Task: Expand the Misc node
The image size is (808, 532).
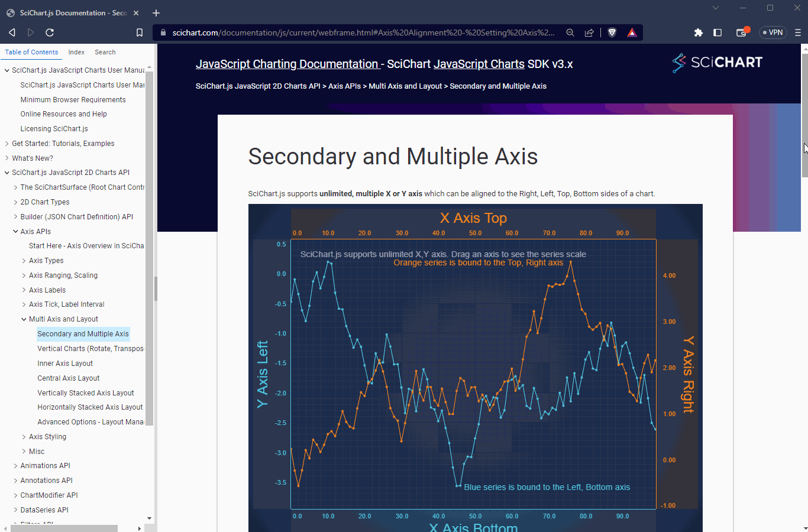Action: 24,452
